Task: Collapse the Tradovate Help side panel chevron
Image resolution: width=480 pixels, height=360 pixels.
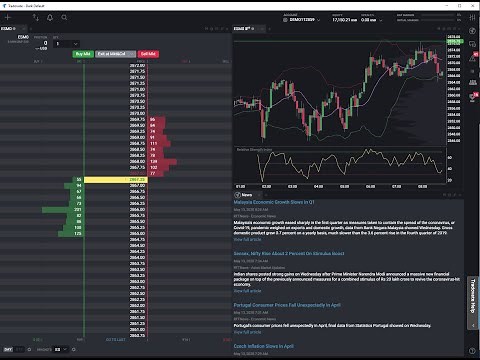Action: coord(473,325)
